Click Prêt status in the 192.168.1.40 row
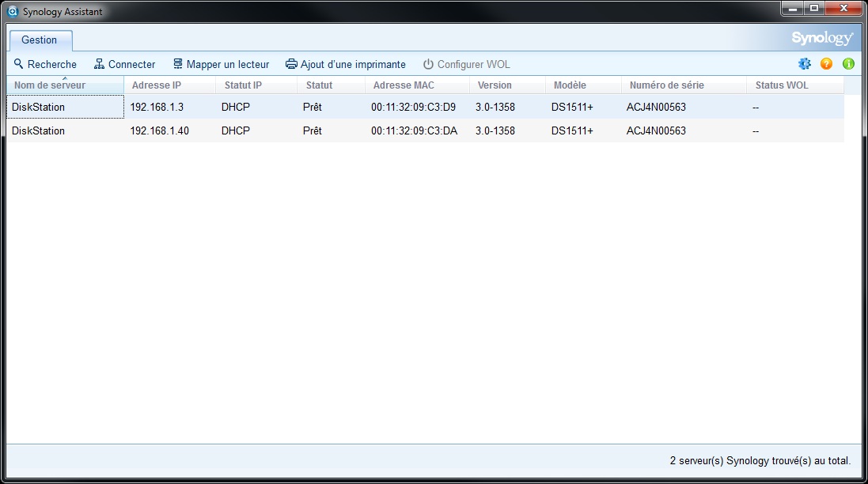Image resolution: width=868 pixels, height=484 pixels. (x=313, y=130)
